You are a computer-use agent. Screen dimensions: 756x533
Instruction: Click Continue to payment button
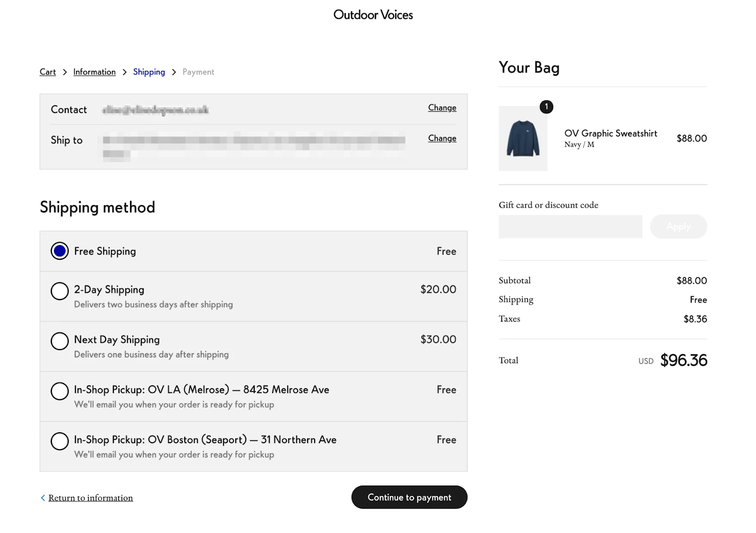coord(409,498)
